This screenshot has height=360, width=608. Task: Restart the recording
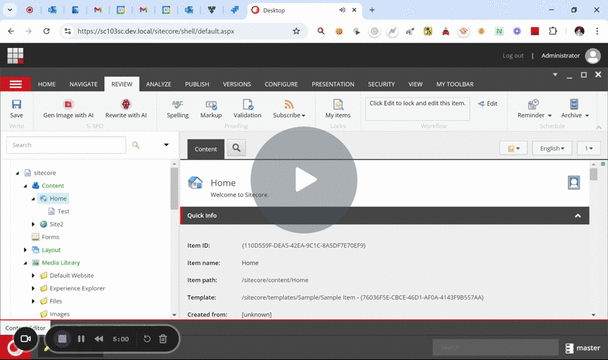(x=147, y=339)
